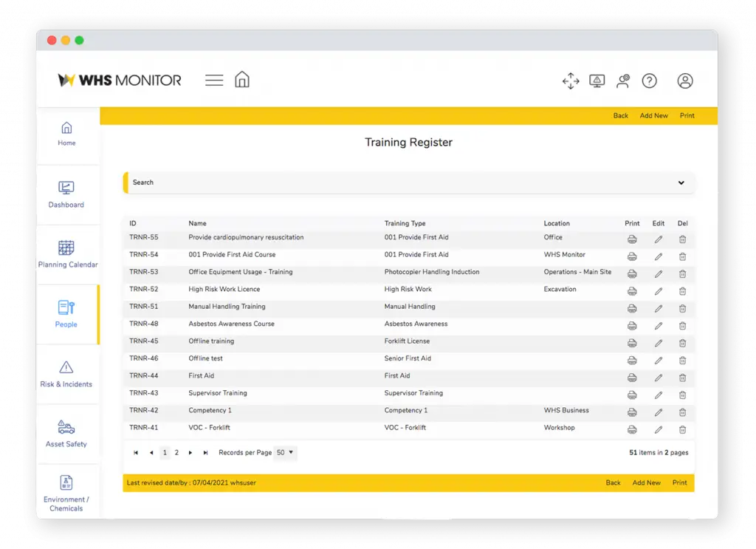Print the TRNR-55 resuscitation record
756x549 pixels.
click(632, 239)
